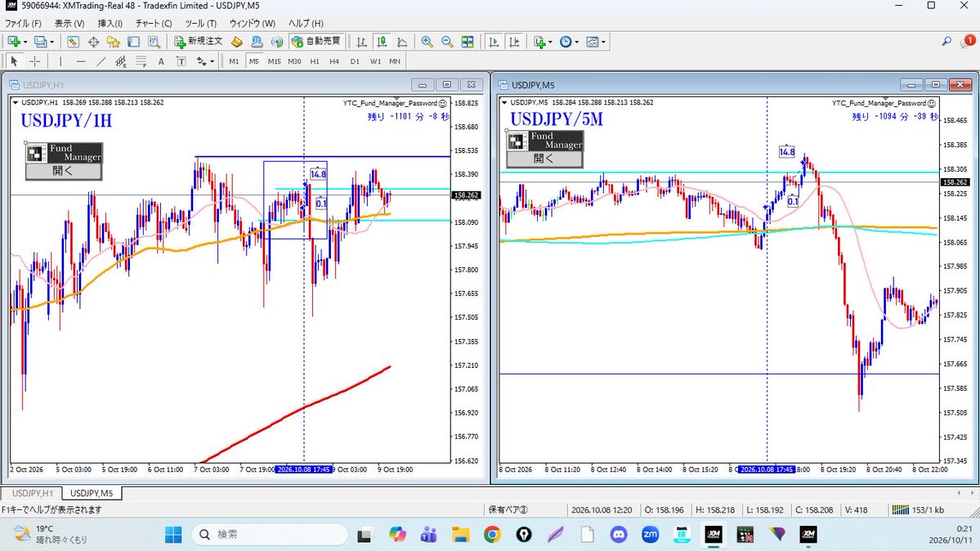Screen dimensions: 980x551
Task: Open the chat notification icon with red badge
Action: coord(967,41)
